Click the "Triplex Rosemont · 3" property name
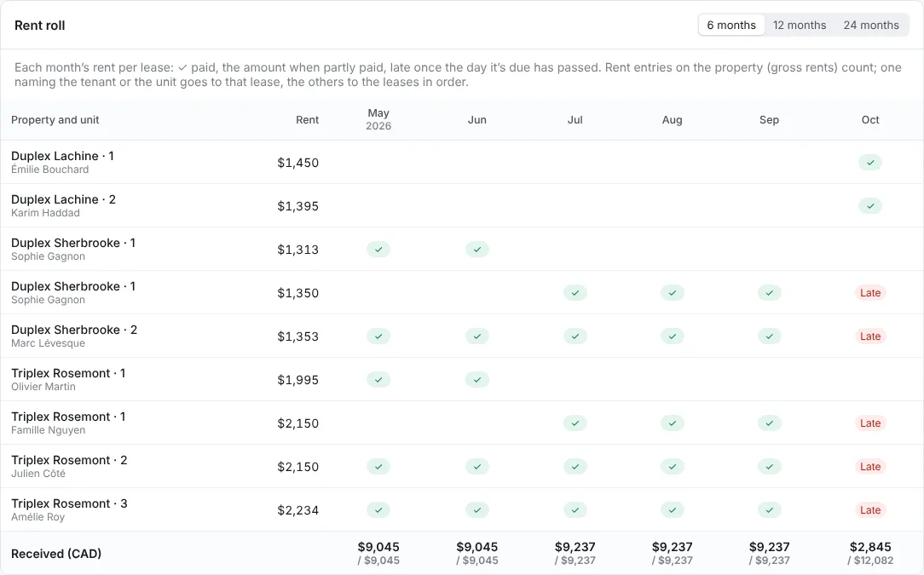The image size is (924, 575). tap(70, 503)
